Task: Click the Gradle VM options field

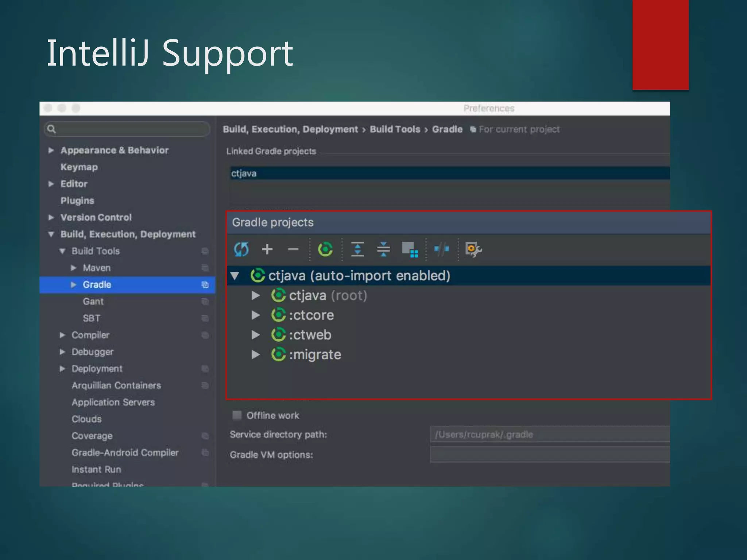Action: click(550, 455)
